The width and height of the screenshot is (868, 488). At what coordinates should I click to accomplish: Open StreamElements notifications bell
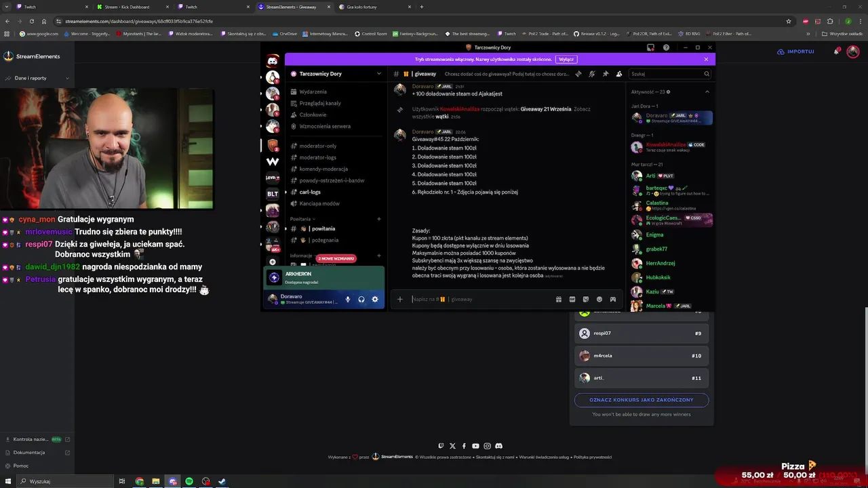836,52
